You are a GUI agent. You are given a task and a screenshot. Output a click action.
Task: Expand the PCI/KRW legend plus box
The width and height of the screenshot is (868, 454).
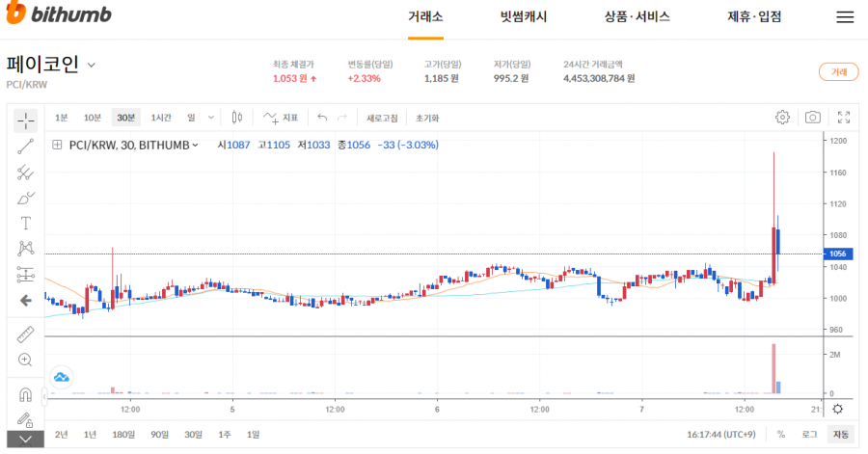coord(57,145)
